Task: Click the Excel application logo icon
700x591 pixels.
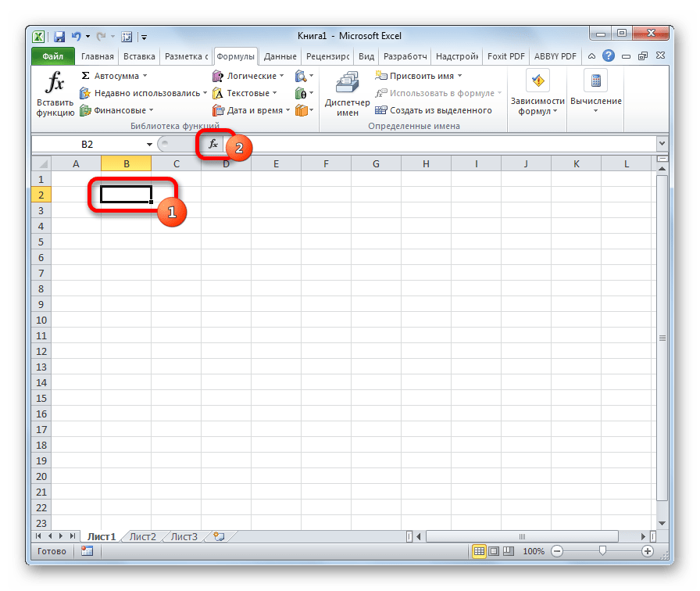Action: click(x=39, y=37)
